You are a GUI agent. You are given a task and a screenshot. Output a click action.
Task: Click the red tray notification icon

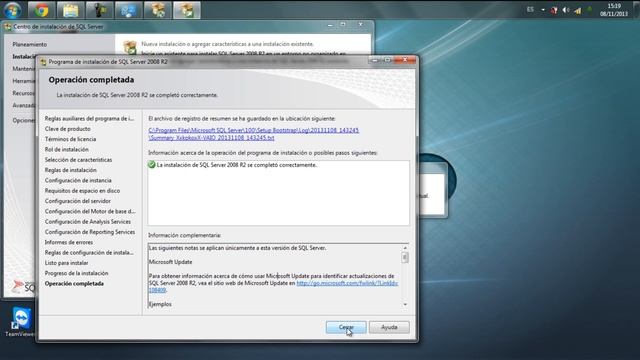pyautogui.click(x=554, y=10)
